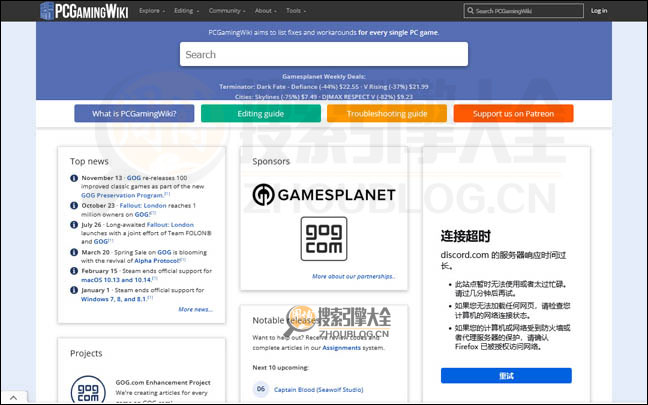Click Support us on Patreon button
The height and width of the screenshot is (405, 648).
(513, 113)
